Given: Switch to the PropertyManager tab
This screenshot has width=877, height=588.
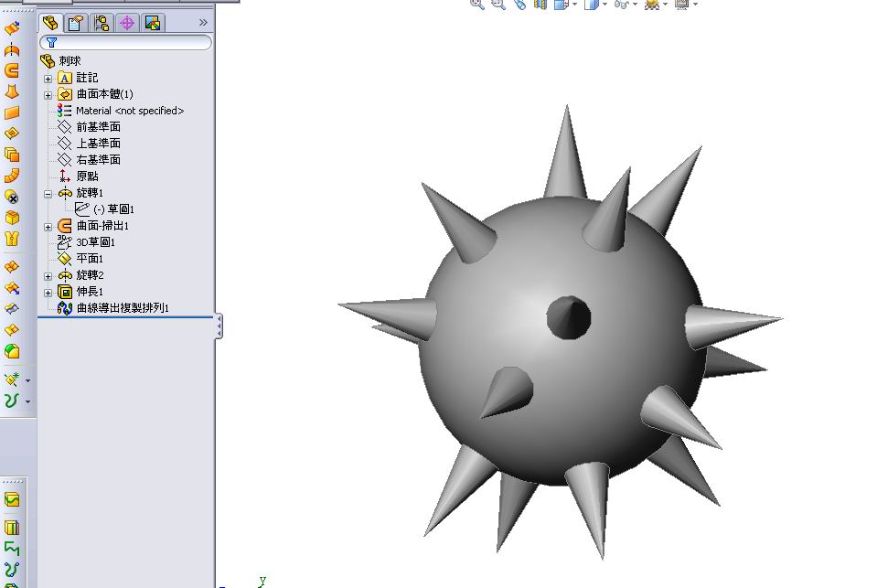Looking at the screenshot, I should coord(76,23).
